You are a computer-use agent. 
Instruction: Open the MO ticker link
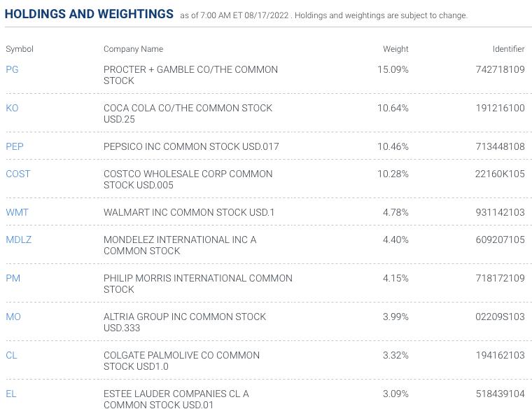13,317
